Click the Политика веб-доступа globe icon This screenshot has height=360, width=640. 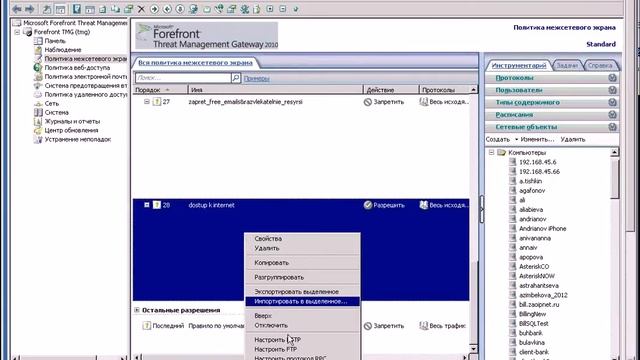click(38, 68)
